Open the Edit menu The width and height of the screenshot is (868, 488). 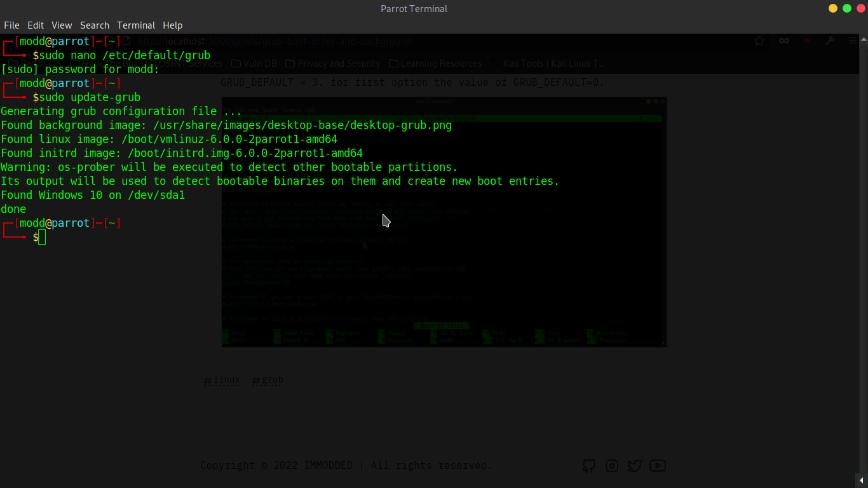coord(36,25)
